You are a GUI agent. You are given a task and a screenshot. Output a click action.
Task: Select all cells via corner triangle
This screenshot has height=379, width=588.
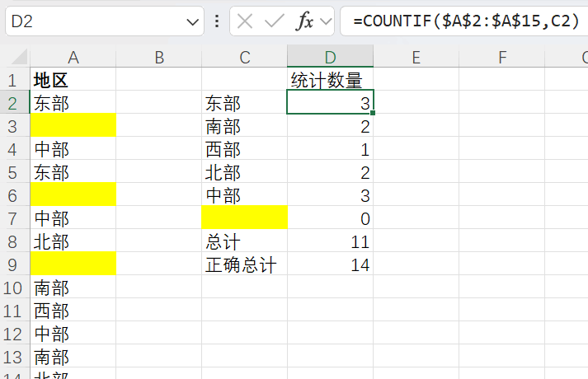click(x=18, y=57)
